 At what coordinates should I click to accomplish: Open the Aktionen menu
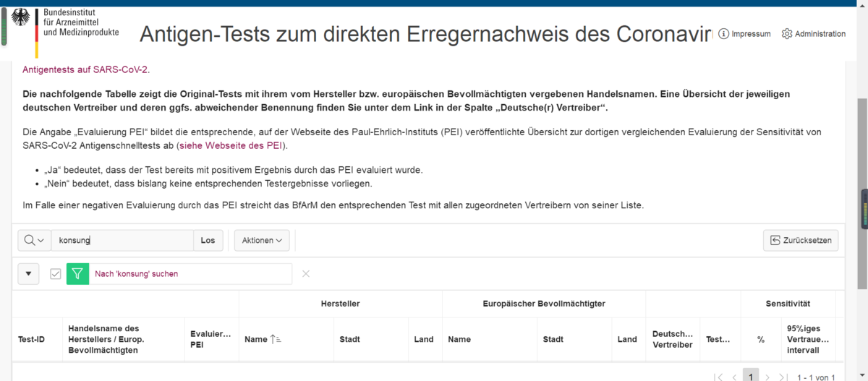coord(262,240)
